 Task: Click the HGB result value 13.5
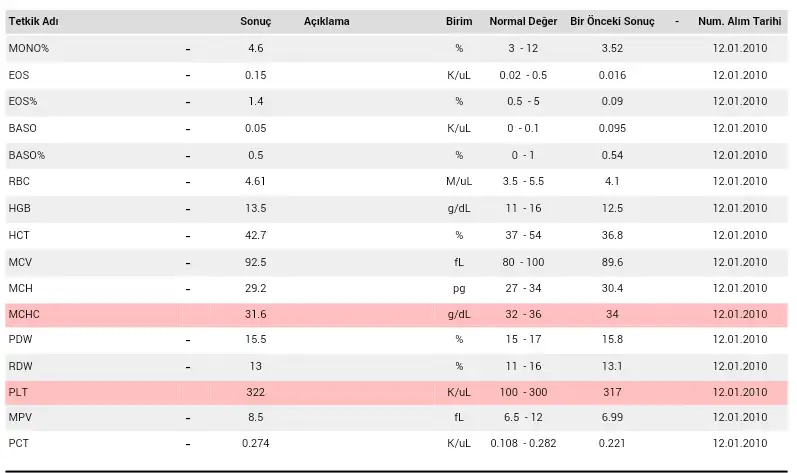point(255,208)
